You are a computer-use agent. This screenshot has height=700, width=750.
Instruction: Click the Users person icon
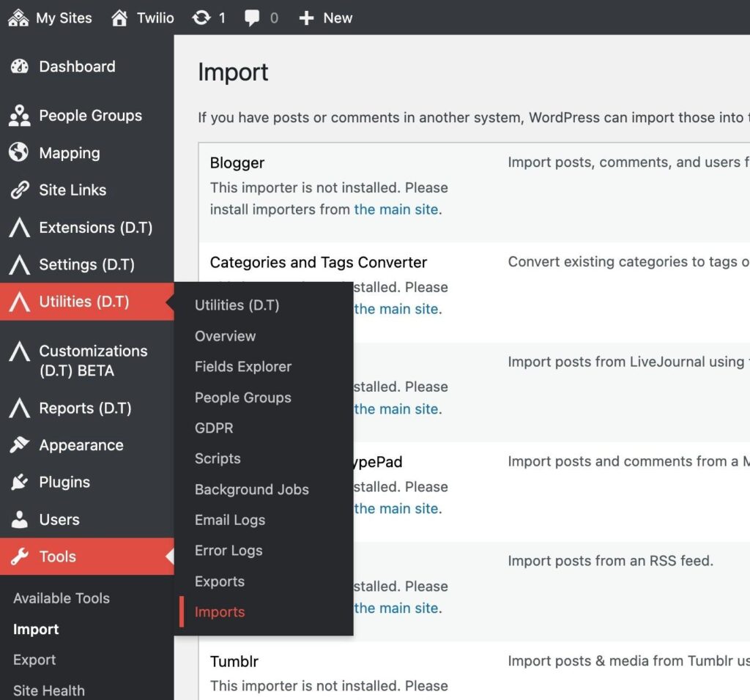tap(20, 520)
